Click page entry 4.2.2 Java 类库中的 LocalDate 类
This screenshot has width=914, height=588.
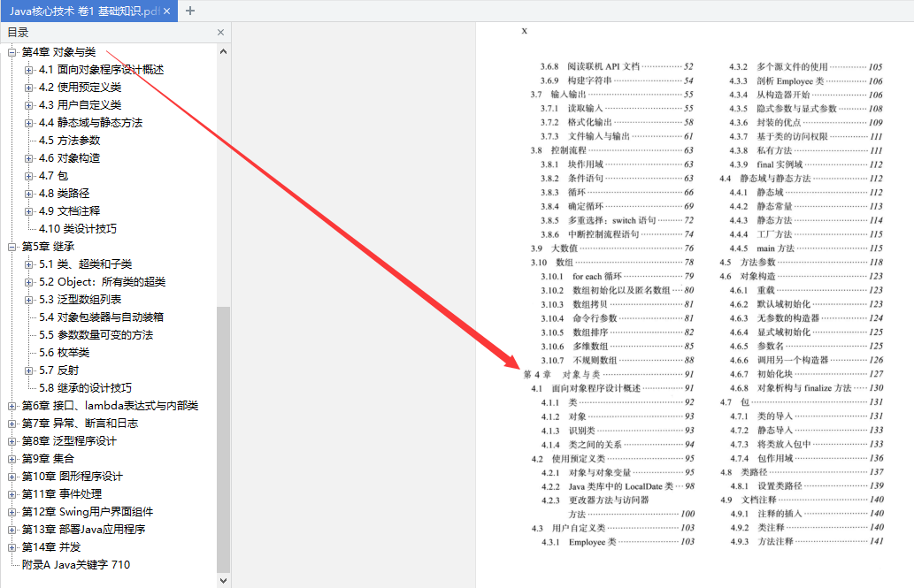[618, 486]
